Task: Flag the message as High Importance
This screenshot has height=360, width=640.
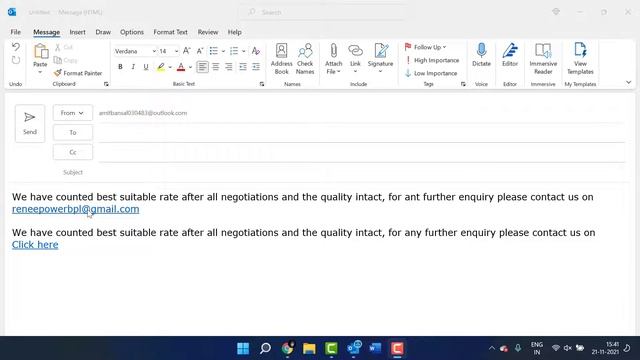Action: tap(432, 60)
